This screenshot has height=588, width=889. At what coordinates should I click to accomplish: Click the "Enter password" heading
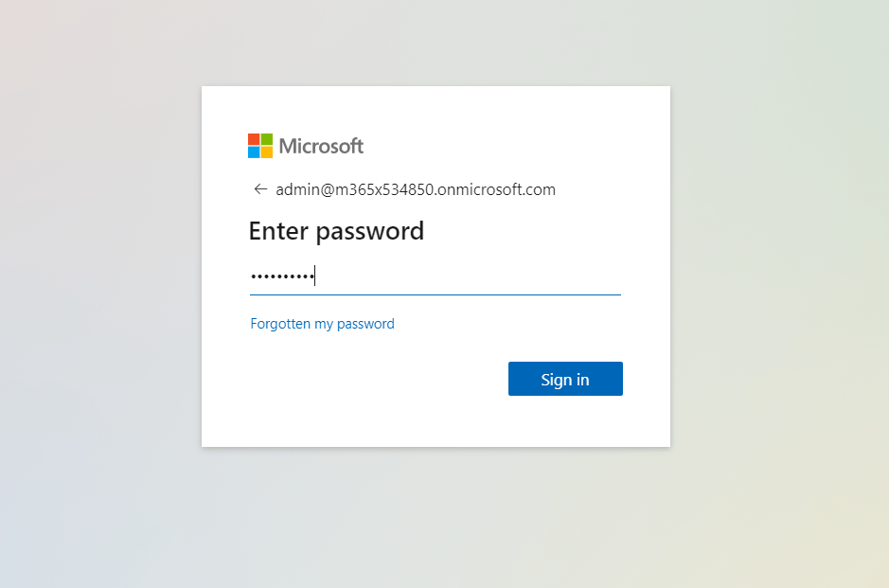pos(336,231)
